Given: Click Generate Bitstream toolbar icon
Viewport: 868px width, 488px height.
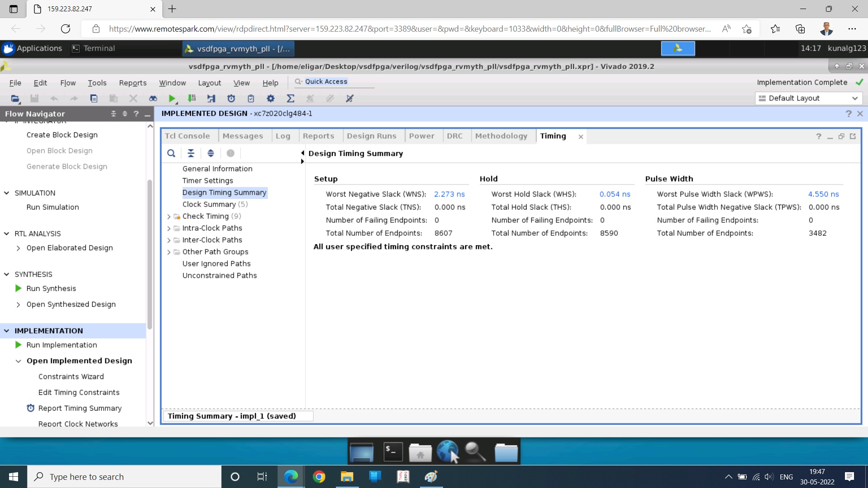Looking at the screenshot, I should tap(192, 99).
